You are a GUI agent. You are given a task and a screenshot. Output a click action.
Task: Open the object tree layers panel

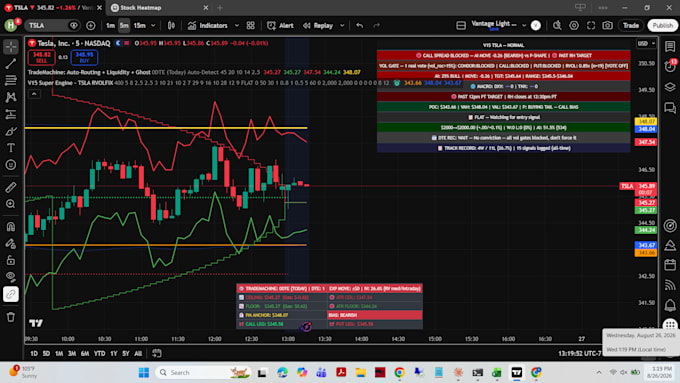(670, 87)
